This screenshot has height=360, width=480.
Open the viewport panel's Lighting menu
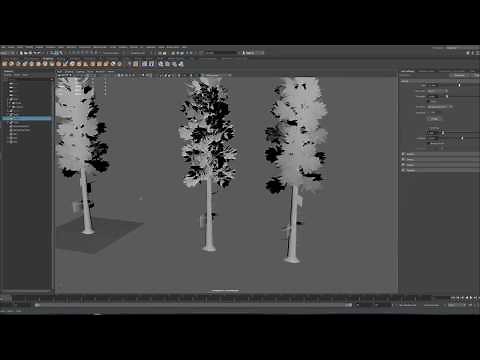point(80,71)
